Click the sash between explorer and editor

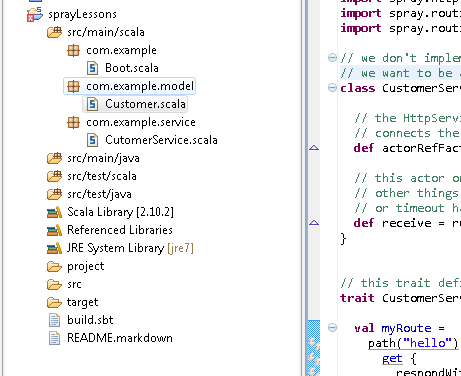point(304,188)
